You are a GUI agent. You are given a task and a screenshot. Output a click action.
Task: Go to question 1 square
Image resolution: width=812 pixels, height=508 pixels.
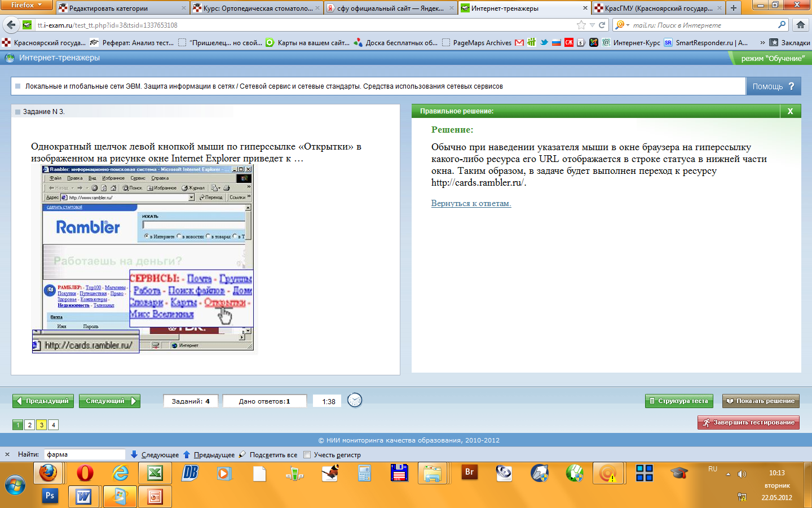pyautogui.click(x=17, y=425)
